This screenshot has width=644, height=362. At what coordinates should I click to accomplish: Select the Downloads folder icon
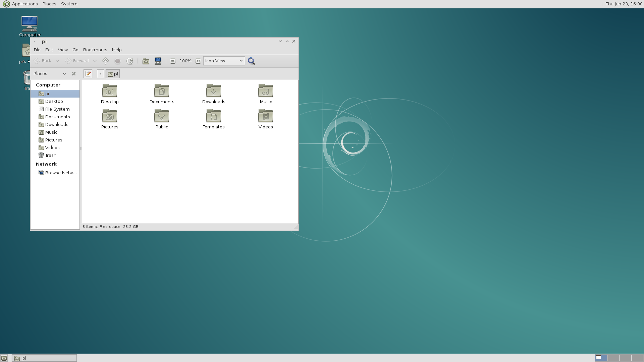pos(214,94)
